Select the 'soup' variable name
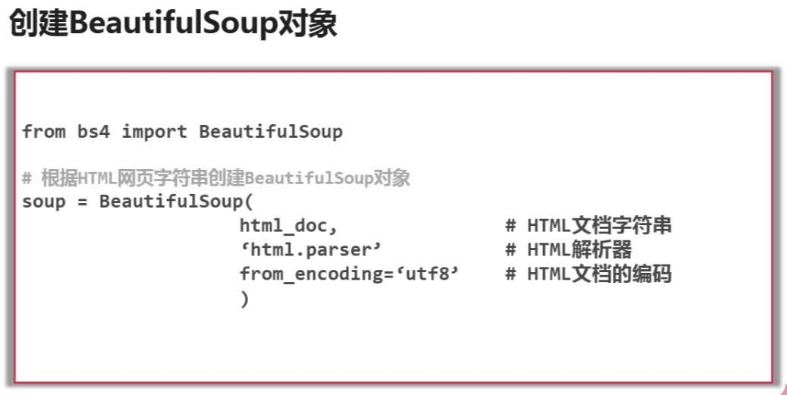Viewport: 787px width, 395px height. click(x=44, y=202)
